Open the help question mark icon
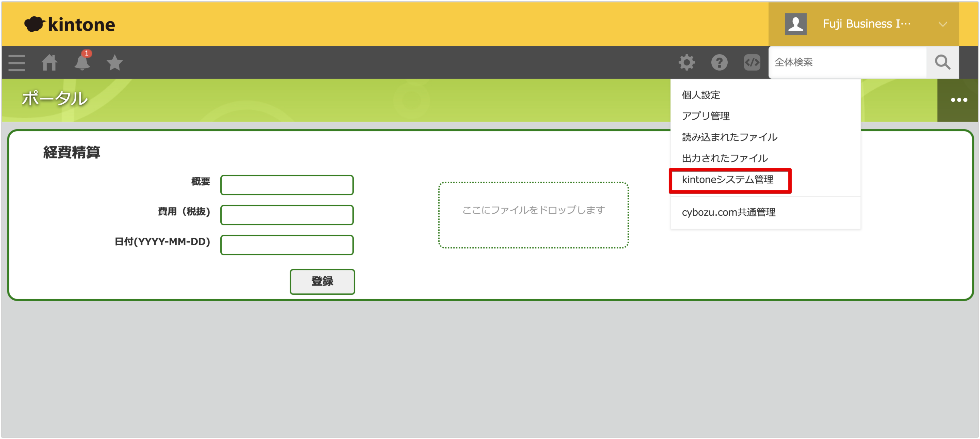This screenshot has width=980, height=439. [719, 62]
